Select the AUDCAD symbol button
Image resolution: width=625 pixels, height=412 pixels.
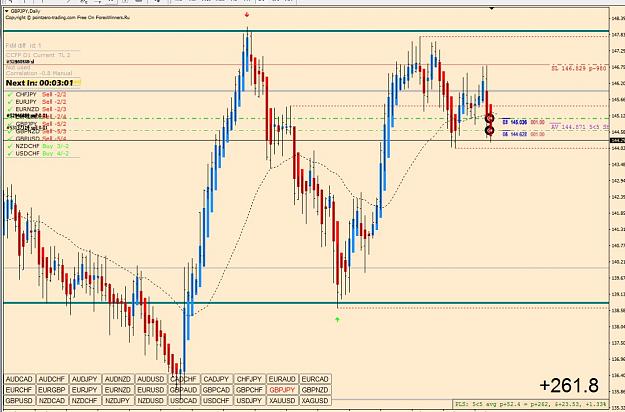pyautogui.click(x=19, y=379)
